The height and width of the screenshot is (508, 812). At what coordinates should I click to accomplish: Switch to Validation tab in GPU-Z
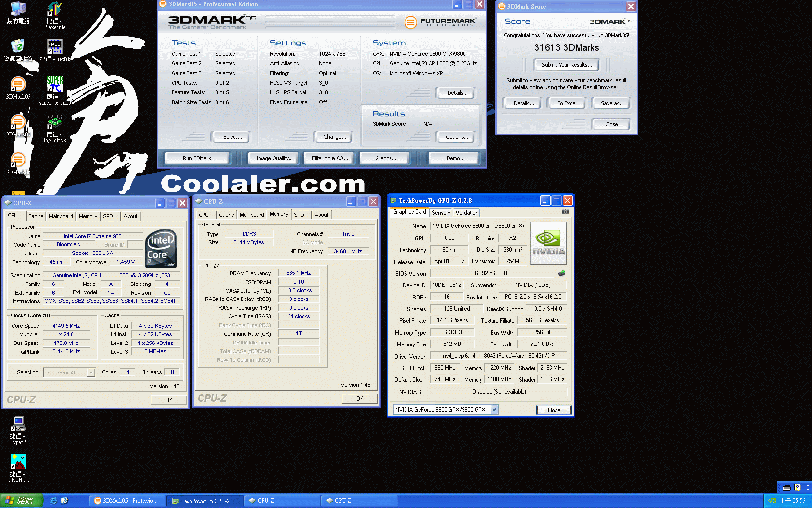[x=466, y=213]
